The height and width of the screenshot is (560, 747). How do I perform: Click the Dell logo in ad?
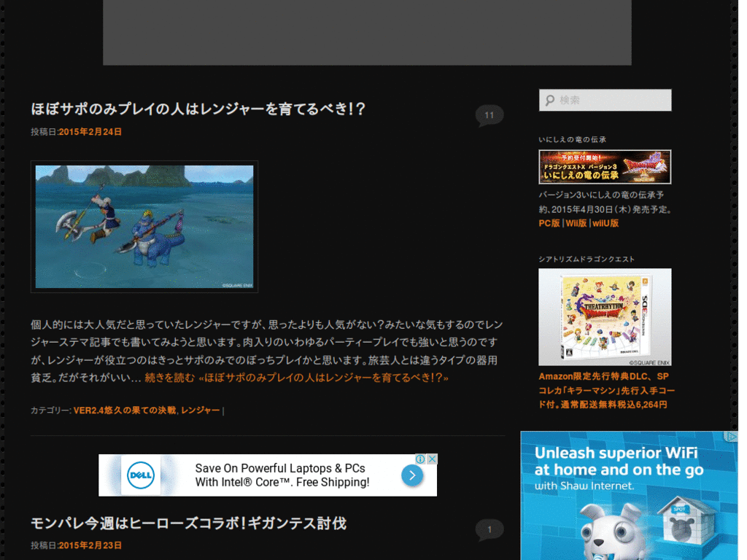pos(141,475)
